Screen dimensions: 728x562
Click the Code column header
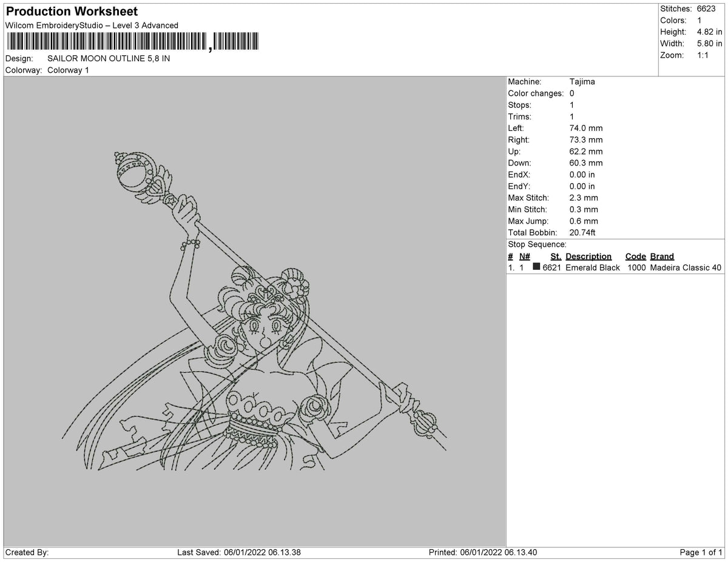(636, 256)
